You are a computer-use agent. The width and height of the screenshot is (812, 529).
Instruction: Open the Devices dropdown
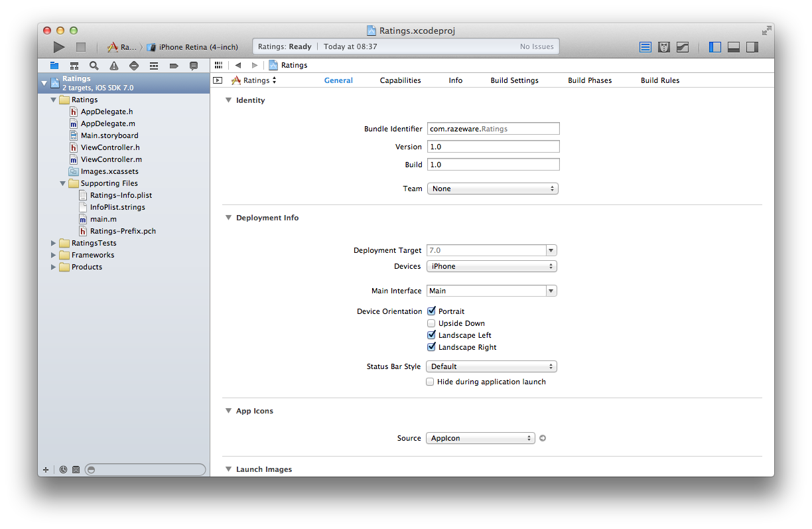(x=492, y=266)
